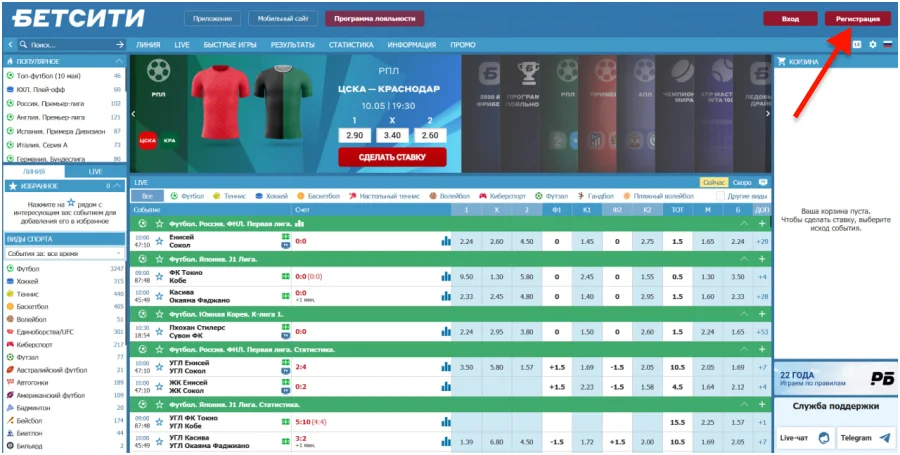This screenshot has height=455, width=900.
Task: Filter live events by Киберспорт gamepad icon
Action: pos(483,196)
